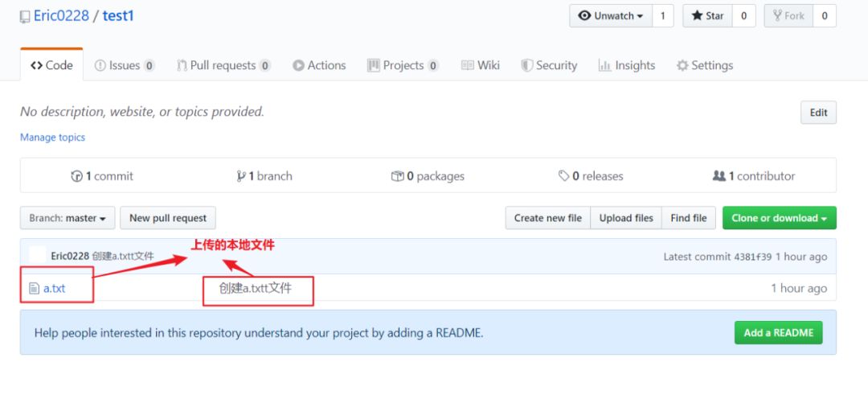Click the stargazers count next to Star
868x395 pixels.
point(744,16)
